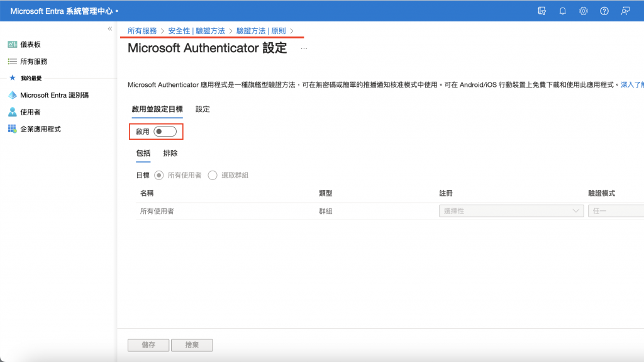The width and height of the screenshot is (644, 362).
Task: Click the 所有服務 list icon
Action: tap(13, 61)
